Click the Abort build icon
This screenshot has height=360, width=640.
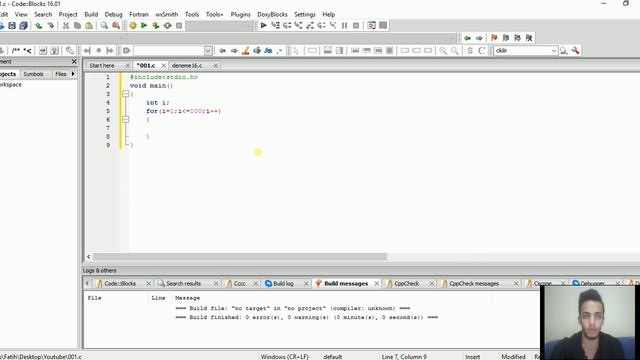(179, 26)
